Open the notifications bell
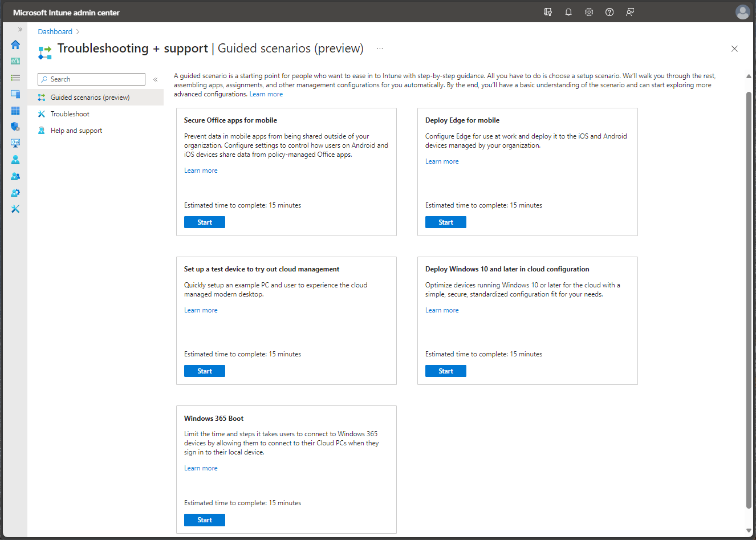 [568, 11]
